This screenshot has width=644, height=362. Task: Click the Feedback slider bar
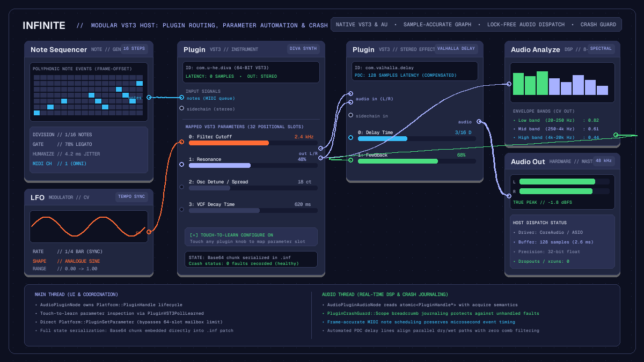417,161
